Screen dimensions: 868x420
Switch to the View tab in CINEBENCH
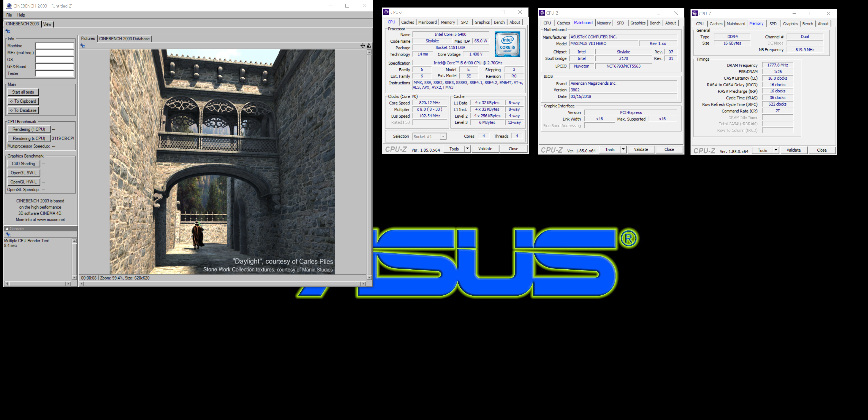coord(47,24)
